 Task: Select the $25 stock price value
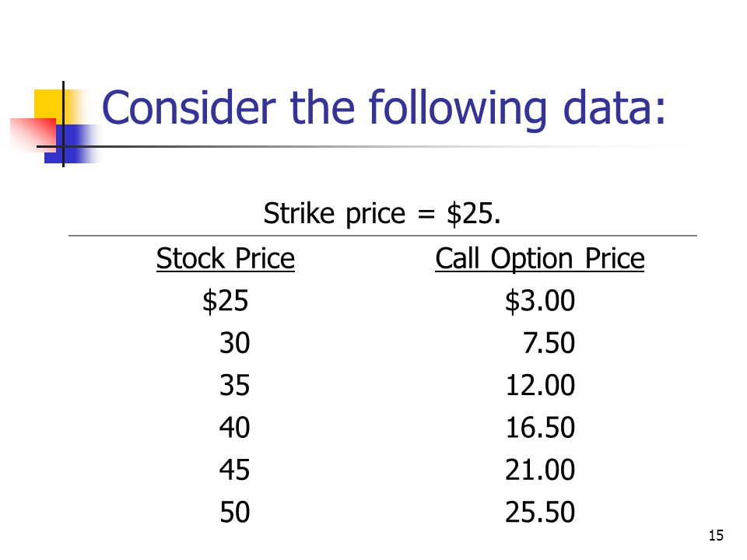[226, 301]
